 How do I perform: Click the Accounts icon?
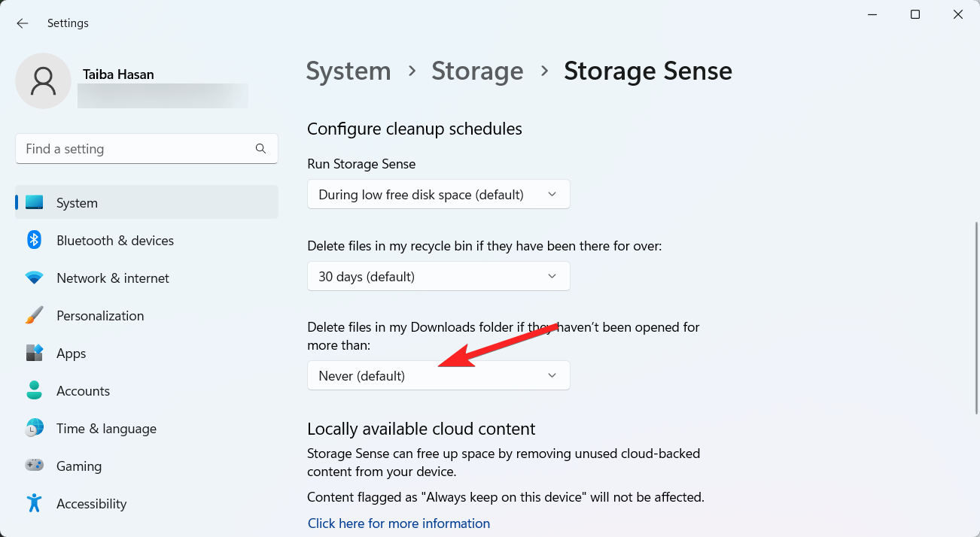pyautogui.click(x=34, y=390)
